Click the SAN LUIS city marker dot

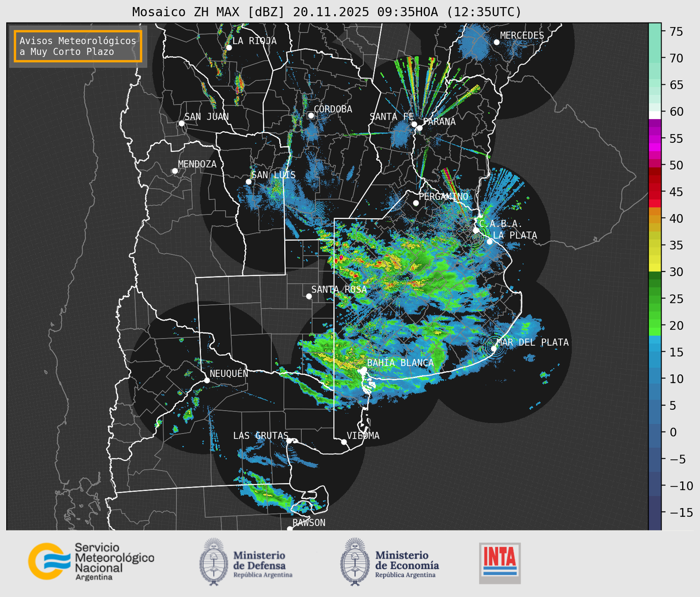(249, 182)
